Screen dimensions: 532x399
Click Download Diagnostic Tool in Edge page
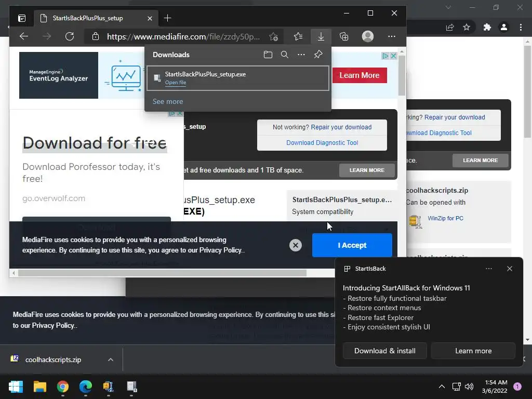pyautogui.click(x=322, y=143)
